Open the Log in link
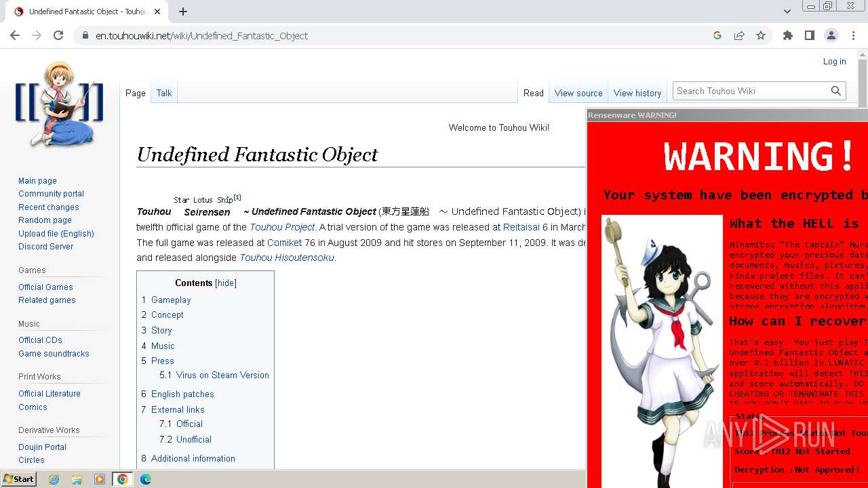868x488 pixels. (834, 61)
